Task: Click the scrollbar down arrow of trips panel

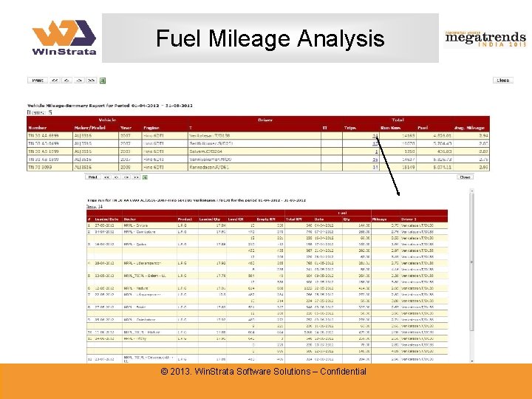Action: (471, 361)
